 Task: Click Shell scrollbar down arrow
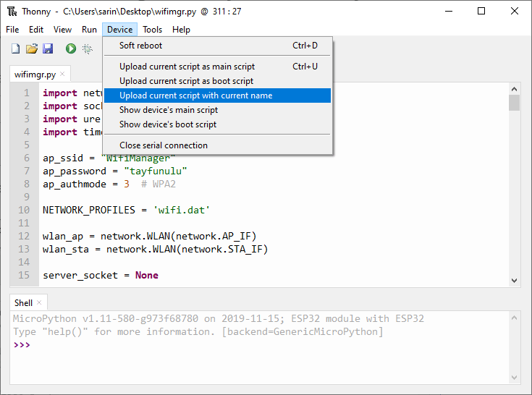tap(515, 378)
